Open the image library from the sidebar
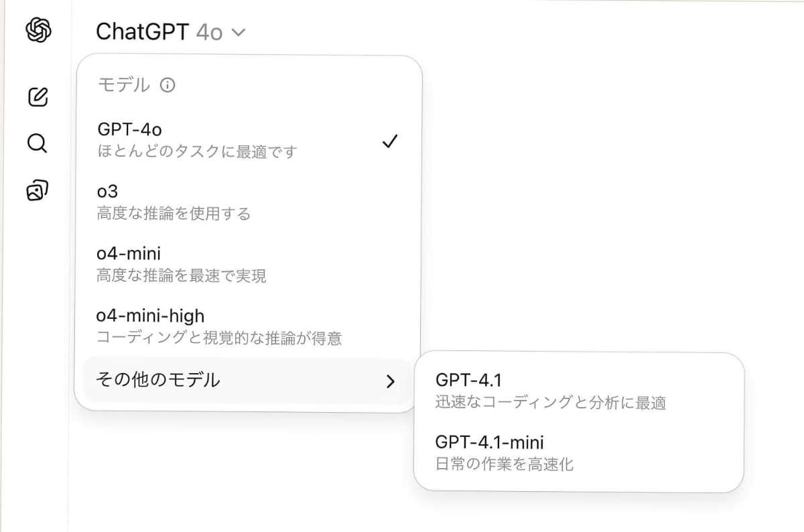Viewport: 804px width, 532px height. coord(38,190)
